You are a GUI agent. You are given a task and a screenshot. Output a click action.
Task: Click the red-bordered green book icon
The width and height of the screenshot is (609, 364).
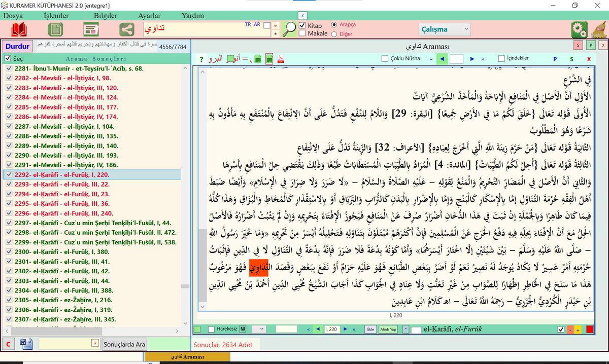(x=269, y=58)
